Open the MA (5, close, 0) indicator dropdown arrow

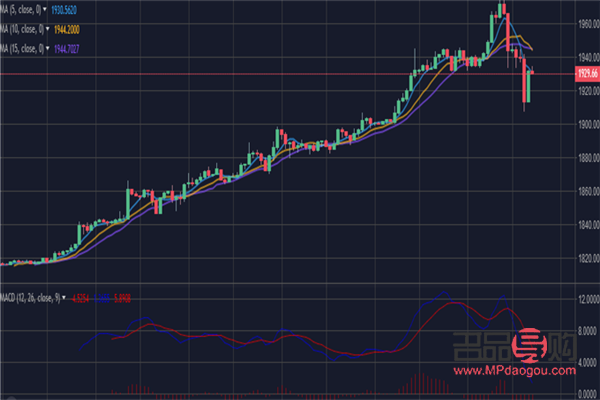click(45, 9)
